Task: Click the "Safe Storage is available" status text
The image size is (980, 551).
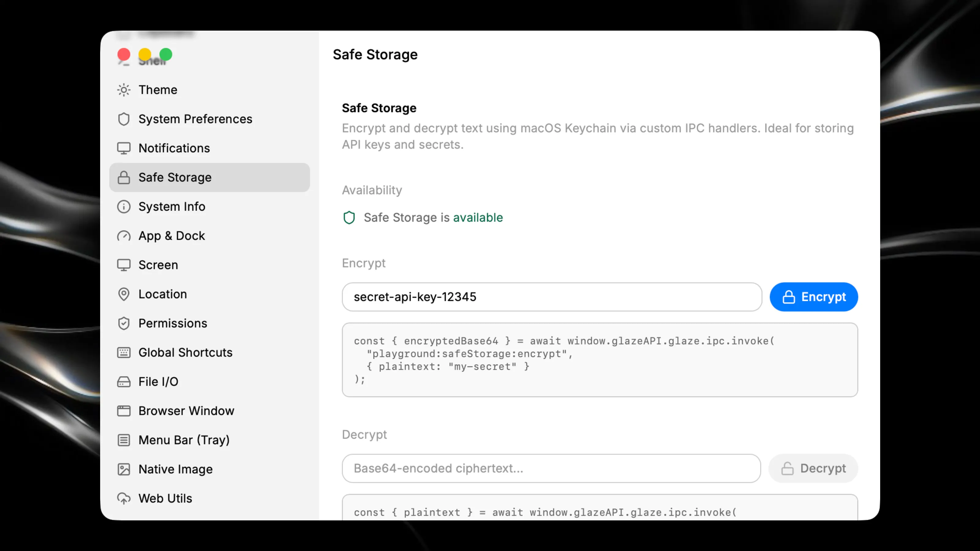Action: [433, 218]
